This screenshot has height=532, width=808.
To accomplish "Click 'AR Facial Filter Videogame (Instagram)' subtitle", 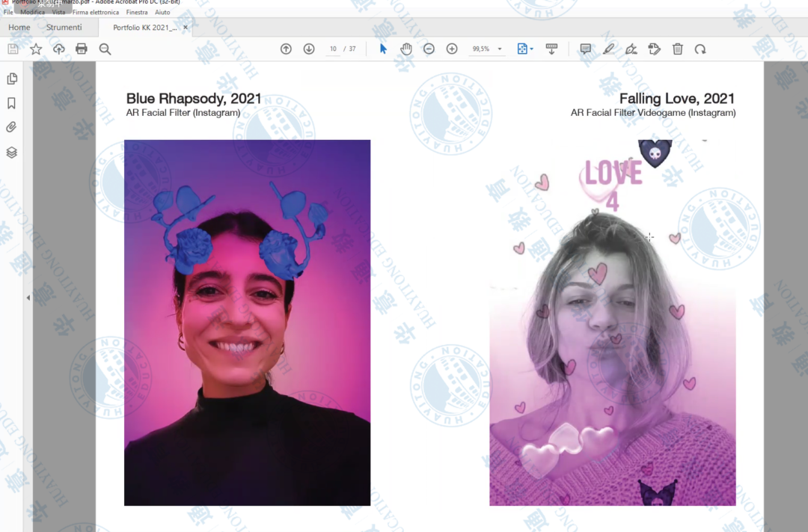I will coord(653,112).
